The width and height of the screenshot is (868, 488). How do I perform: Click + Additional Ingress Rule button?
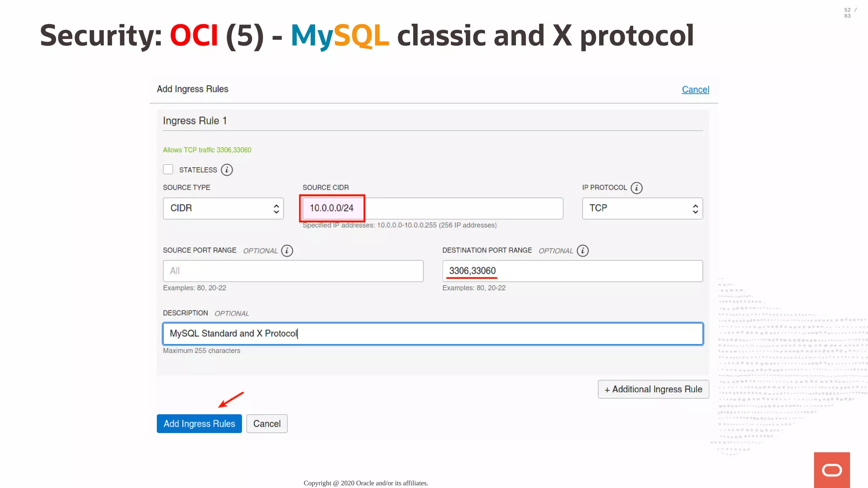coord(653,389)
